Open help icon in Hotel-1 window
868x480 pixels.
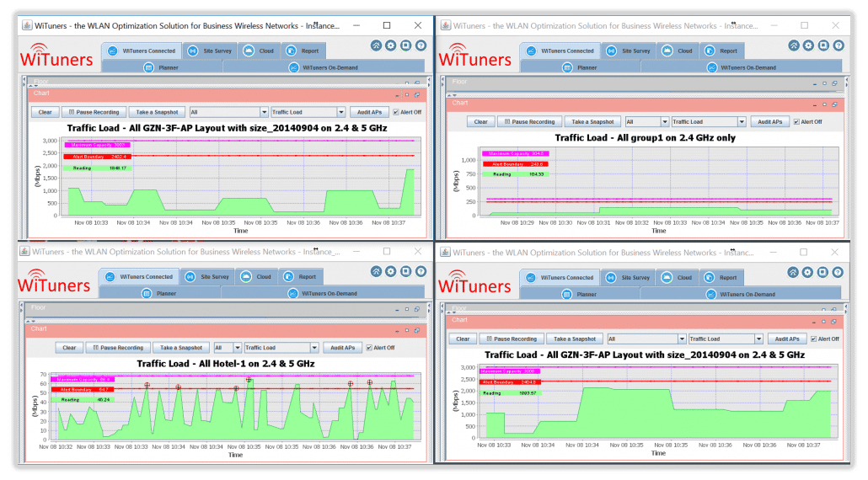(x=421, y=271)
